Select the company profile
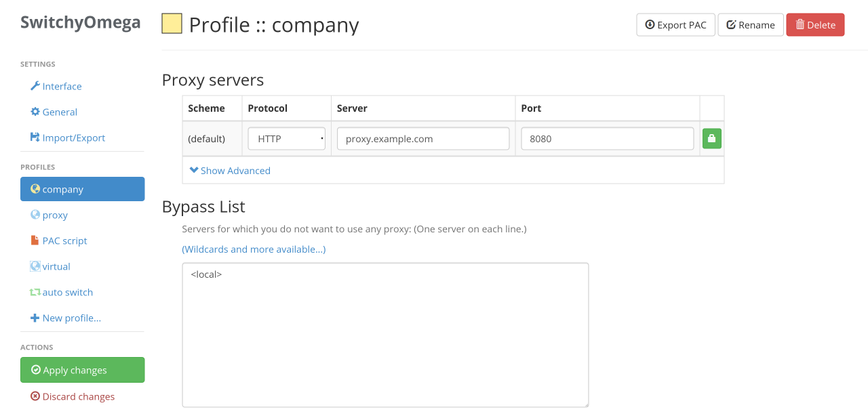The width and height of the screenshot is (868, 420). point(82,189)
